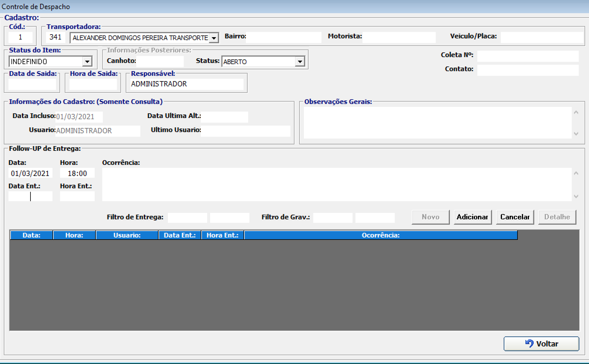This screenshot has width=589, height=364.
Task: Sort by the Usuario column header
Action: (x=127, y=235)
